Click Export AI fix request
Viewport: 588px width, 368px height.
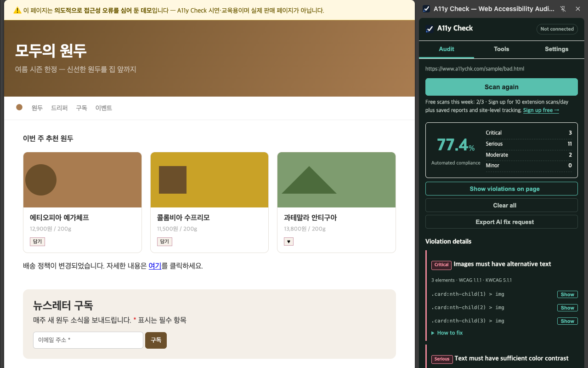501,222
